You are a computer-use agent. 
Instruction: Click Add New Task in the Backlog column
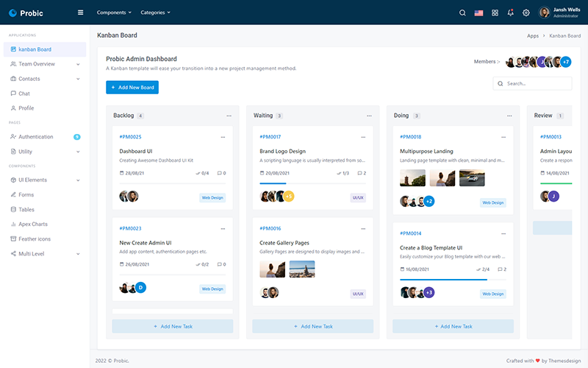tap(173, 326)
